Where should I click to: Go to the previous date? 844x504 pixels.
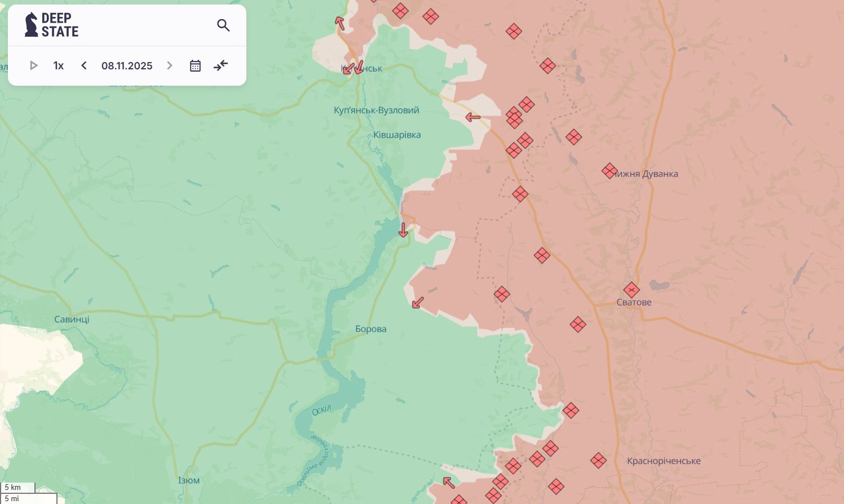(84, 66)
